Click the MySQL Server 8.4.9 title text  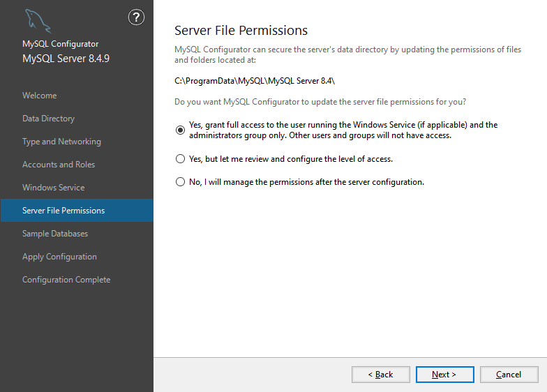pos(66,59)
